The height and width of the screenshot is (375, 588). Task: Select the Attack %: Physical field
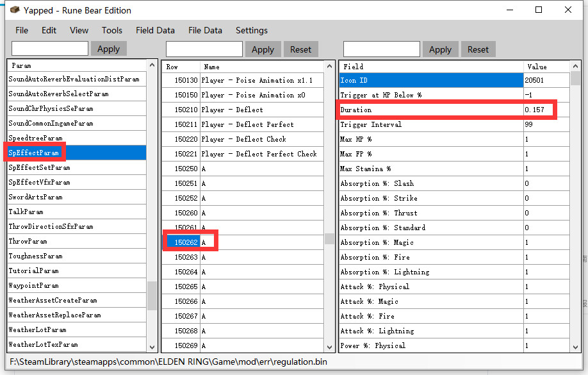pyautogui.click(x=431, y=287)
